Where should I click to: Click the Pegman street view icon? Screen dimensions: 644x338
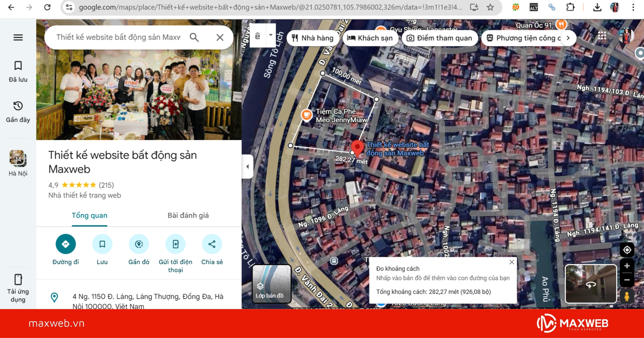click(627, 296)
